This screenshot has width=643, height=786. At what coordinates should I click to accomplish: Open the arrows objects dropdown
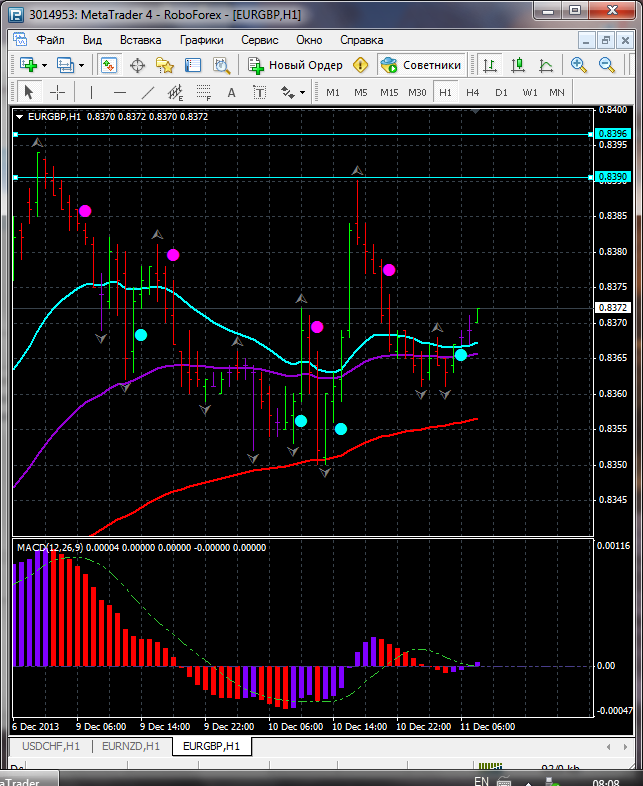pos(303,92)
